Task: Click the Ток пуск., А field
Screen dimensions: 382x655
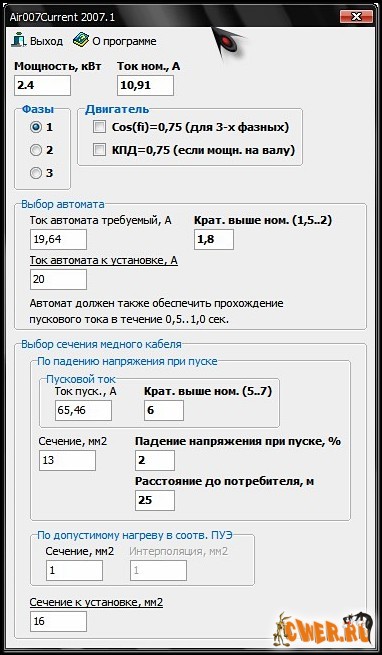Action: [83, 411]
